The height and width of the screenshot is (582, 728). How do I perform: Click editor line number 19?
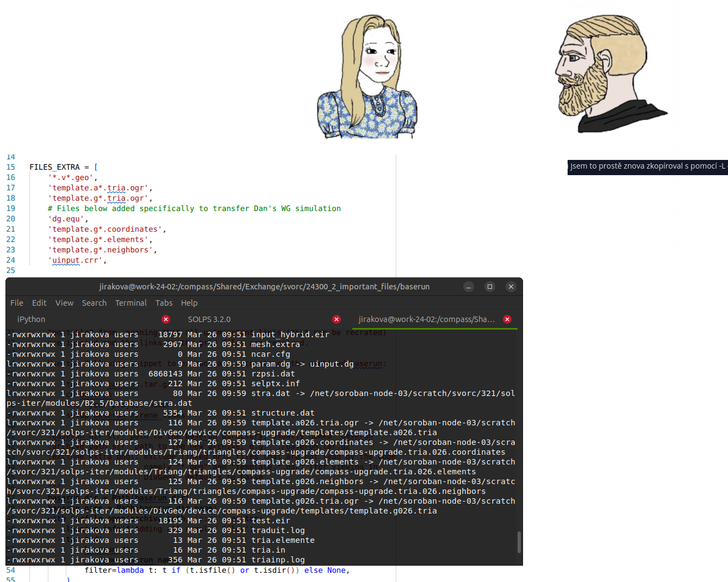coord(11,208)
